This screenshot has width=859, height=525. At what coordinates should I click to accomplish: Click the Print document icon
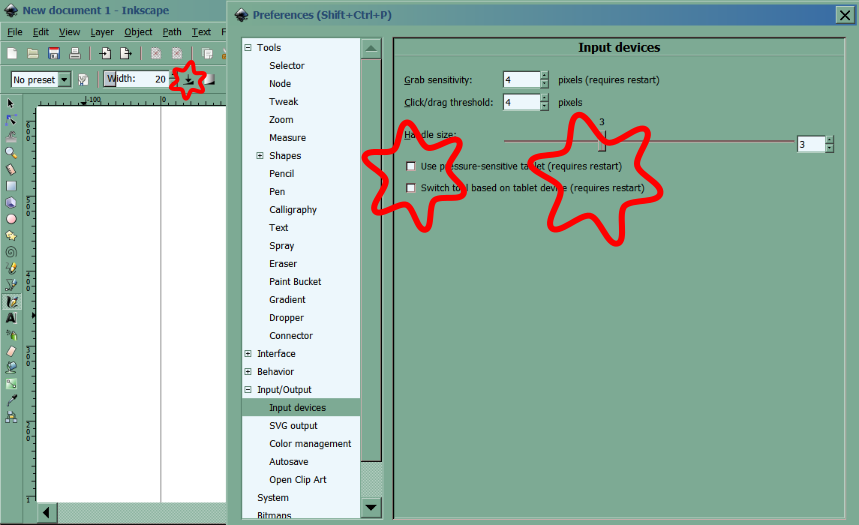74,53
